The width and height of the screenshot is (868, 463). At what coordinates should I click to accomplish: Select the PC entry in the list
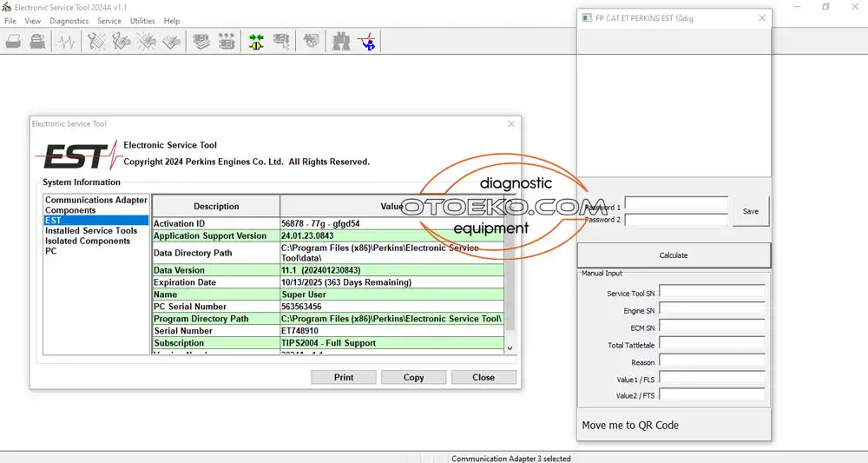tap(51, 251)
